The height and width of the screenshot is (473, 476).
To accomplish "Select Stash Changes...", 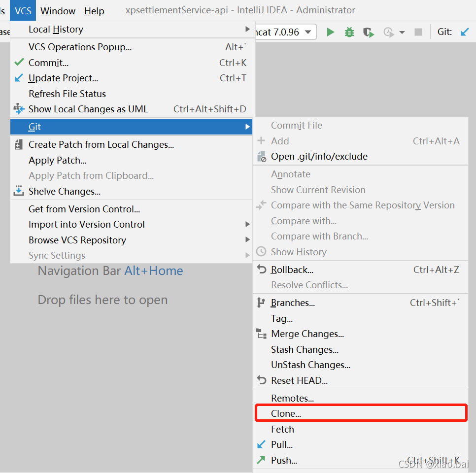I will coord(360,349).
